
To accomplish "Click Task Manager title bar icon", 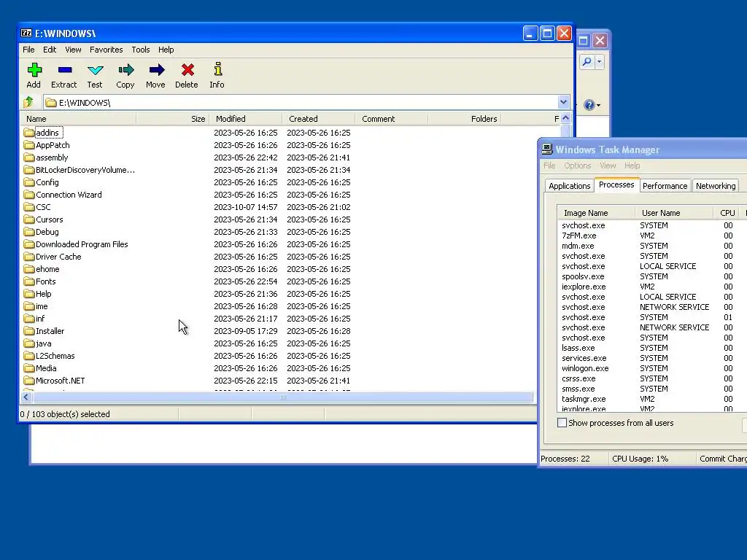I will 547,149.
